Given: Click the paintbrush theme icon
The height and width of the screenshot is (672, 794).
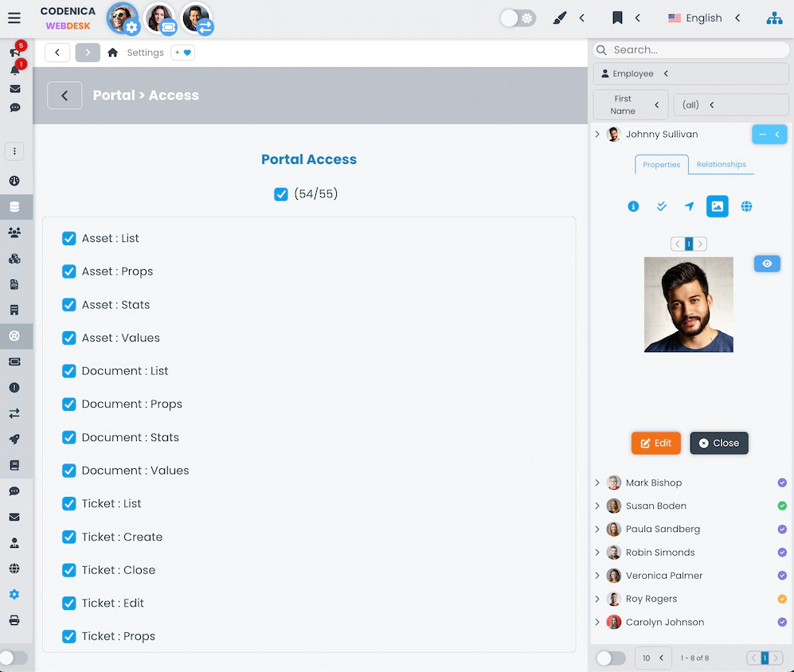Looking at the screenshot, I should pos(559,18).
